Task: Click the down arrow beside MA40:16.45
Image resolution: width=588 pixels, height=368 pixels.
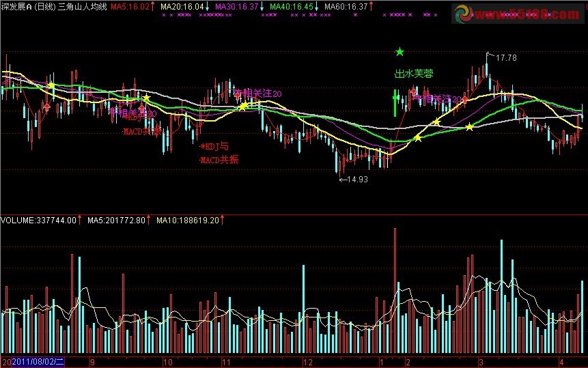Action: (x=316, y=6)
